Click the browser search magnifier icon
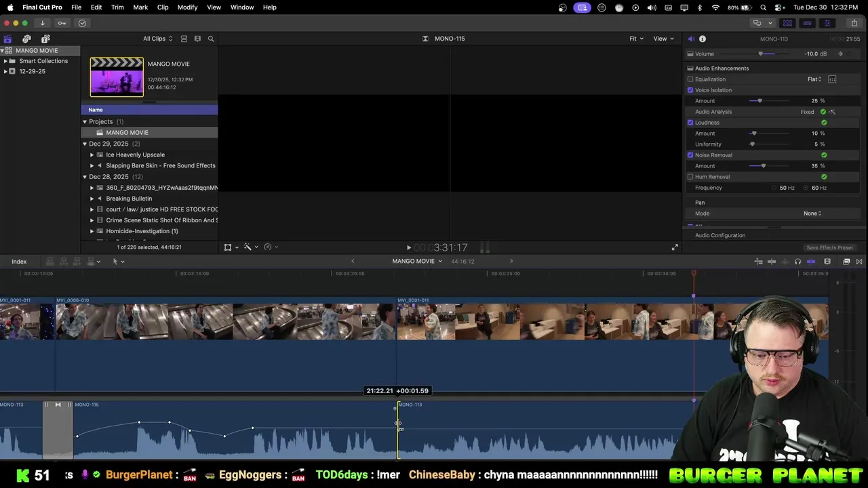Image resolution: width=868 pixels, height=488 pixels. pos(211,39)
